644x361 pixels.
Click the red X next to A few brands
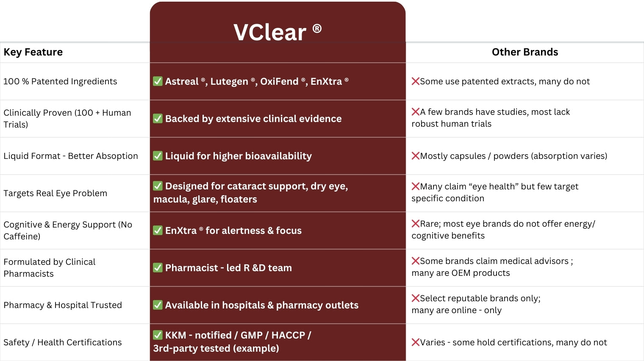(415, 112)
